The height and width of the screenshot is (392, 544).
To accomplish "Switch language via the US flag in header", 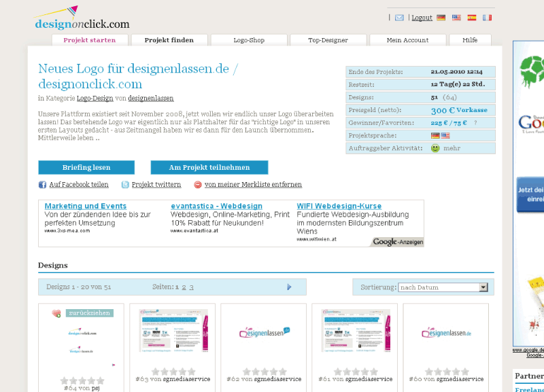I will click(x=456, y=18).
